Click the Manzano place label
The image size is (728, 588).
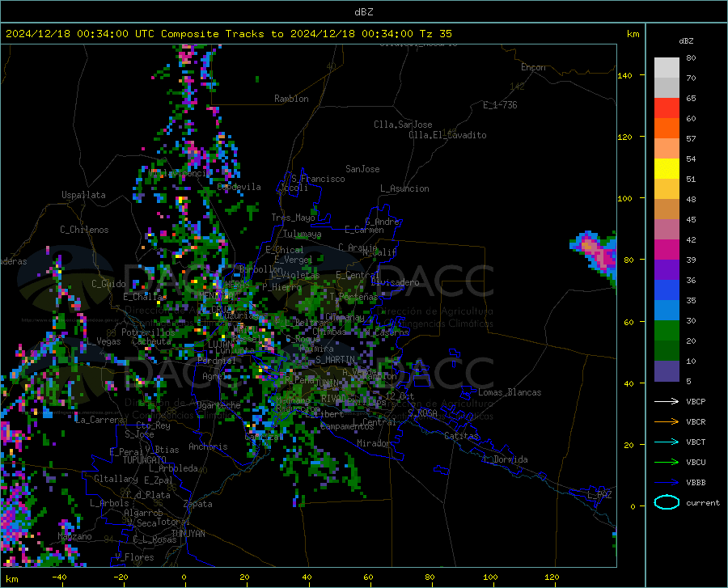(74, 536)
